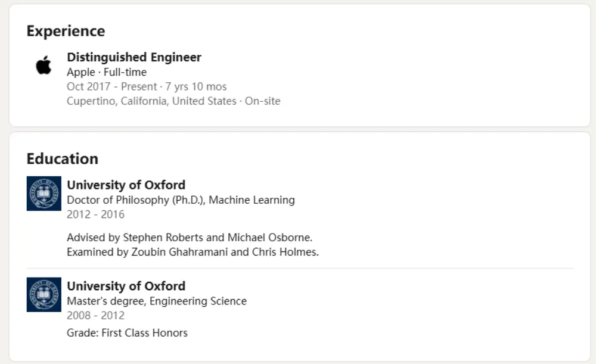This screenshot has width=596, height=364.
Task: Select the Apple company name text
Action: [x=80, y=72]
